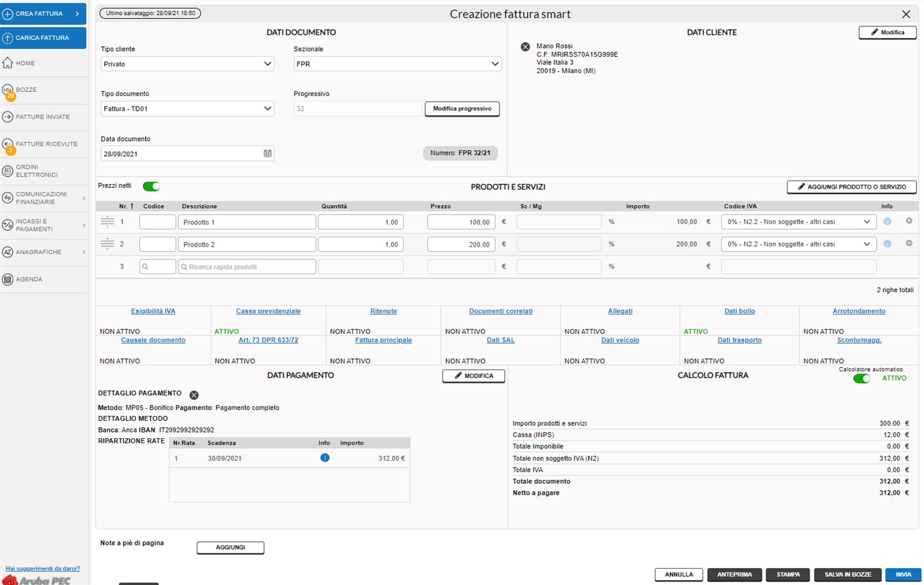Click search icon in row 3 Codice
Image resolution: width=924 pixels, height=585 pixels.
(145, 267)
